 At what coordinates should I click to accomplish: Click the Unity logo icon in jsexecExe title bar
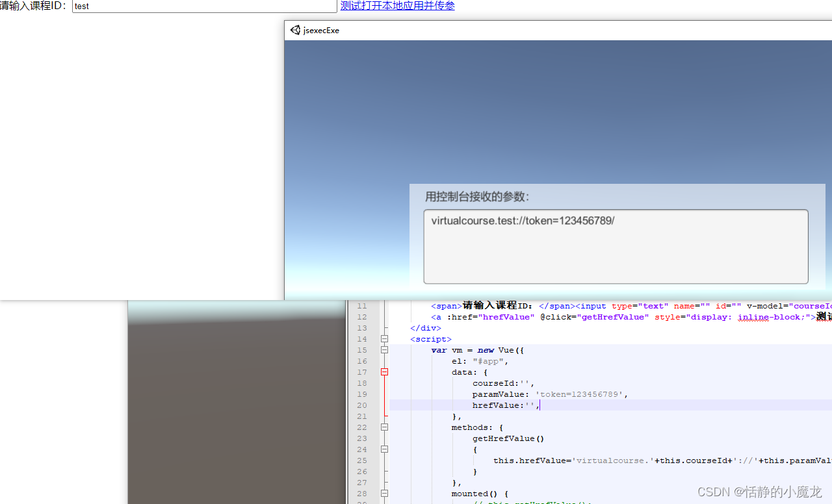click(295, 30)
